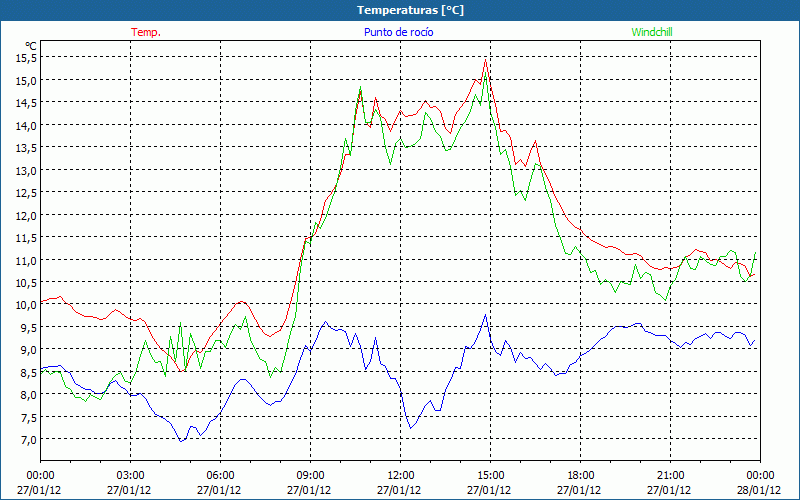Click the "14,5" y-axis value

click(x=27, y=103)
